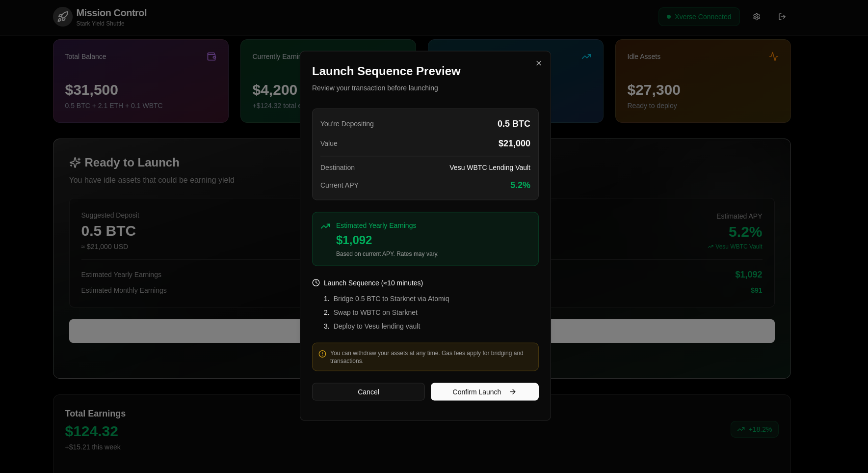Screen dimensions: 868x473
Task: Click the $1,092 estimated earnings in dialog
Action: (x=354, y=240)
